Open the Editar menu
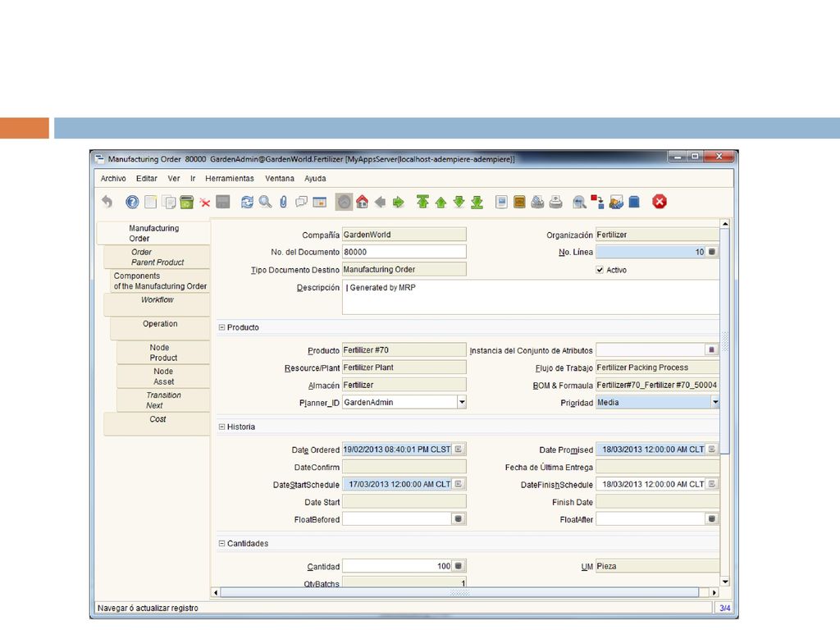840x630 pixels. [x=146, y=178]
